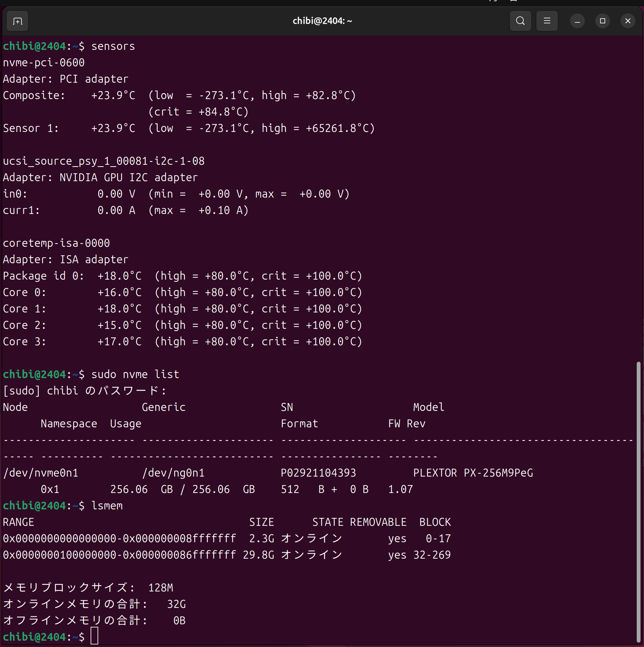Close the terminal window
This screenshot has width=644, height=647.
coord(628,21)
